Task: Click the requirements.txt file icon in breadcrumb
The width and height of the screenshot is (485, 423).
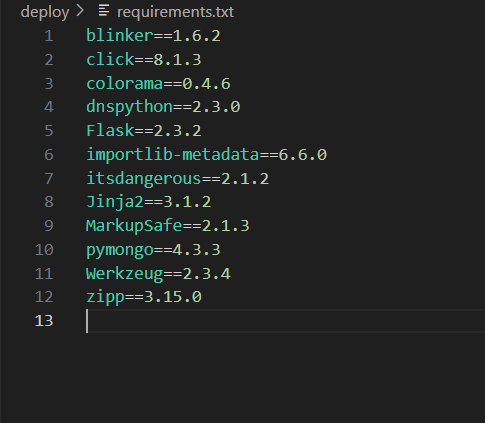Action: point(104,11)
